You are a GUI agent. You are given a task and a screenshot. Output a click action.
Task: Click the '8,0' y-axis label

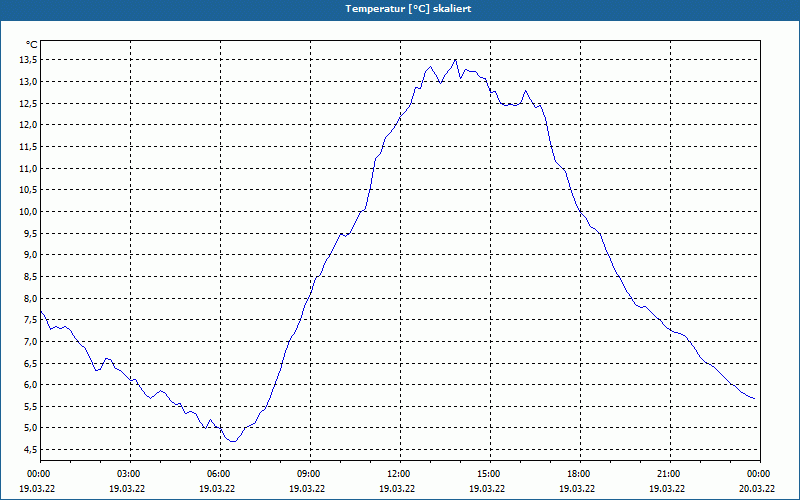click(31, 298)
